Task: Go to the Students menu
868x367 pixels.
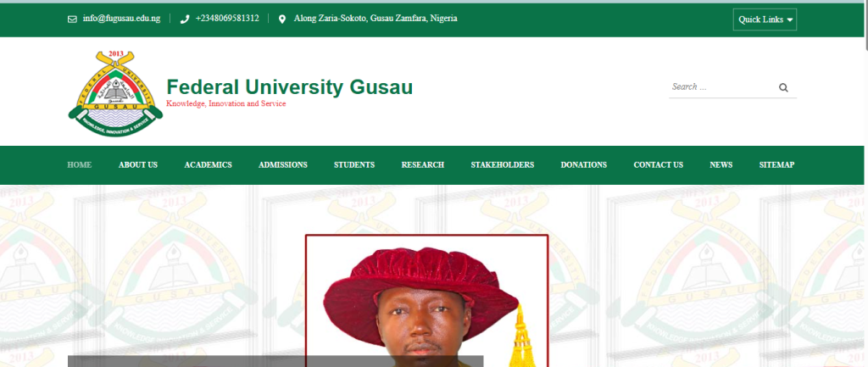Action: pos(354,165)
